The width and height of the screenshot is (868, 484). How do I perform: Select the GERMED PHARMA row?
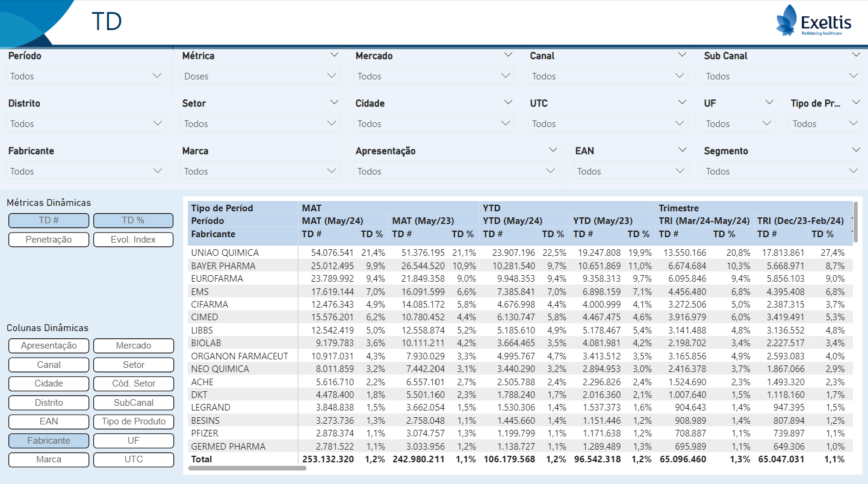point(521,446)
